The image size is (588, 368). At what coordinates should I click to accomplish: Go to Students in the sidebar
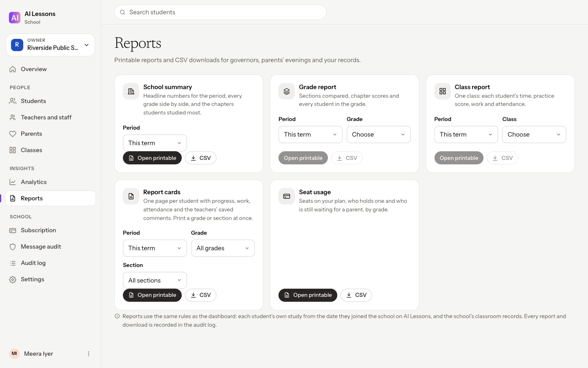pyautogui.click(x=51, y=101)
